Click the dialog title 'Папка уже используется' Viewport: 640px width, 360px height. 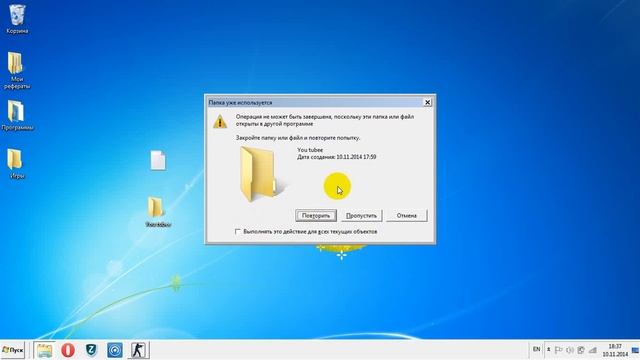click(x=240, y=102)
